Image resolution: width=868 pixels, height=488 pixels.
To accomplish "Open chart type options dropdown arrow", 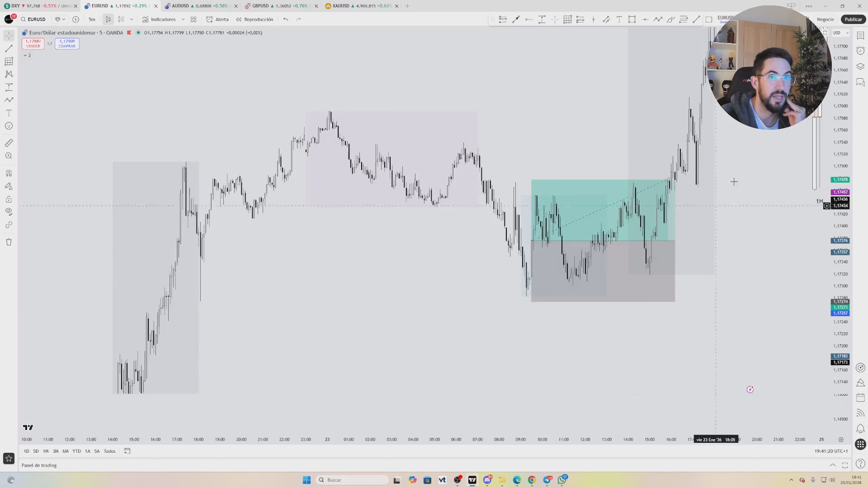I will (x=132, y=19).
